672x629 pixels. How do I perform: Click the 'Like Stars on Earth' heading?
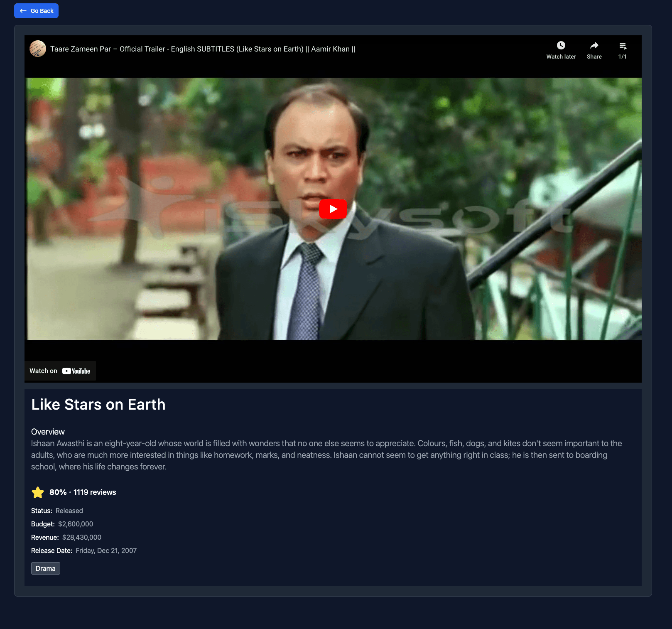[x=98, y=404]
